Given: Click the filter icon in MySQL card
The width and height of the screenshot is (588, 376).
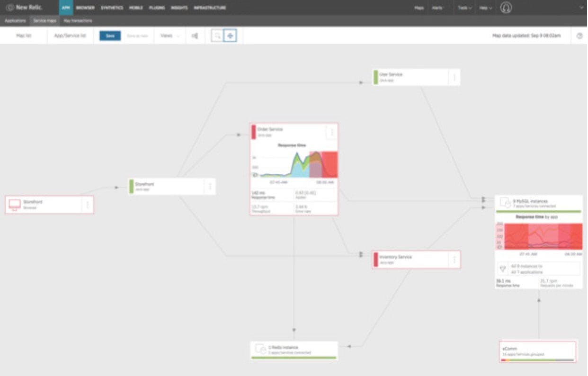Looking at the screenshot, I should click(x=503, y=269).
